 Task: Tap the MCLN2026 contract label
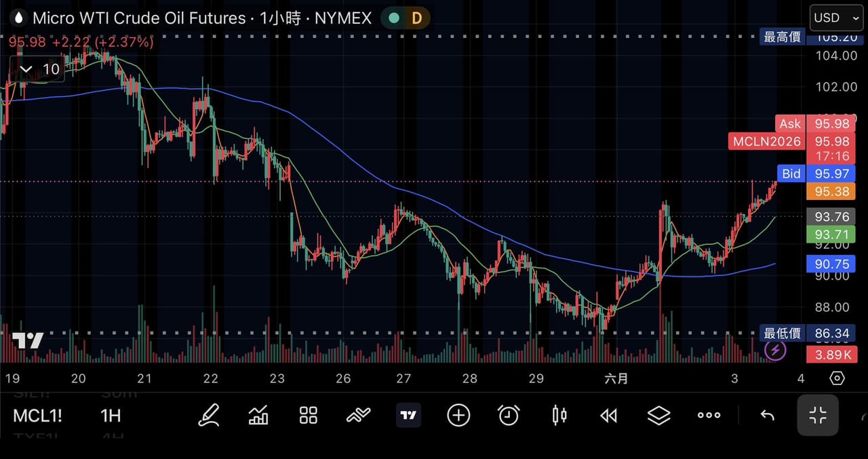coord(766,142)
